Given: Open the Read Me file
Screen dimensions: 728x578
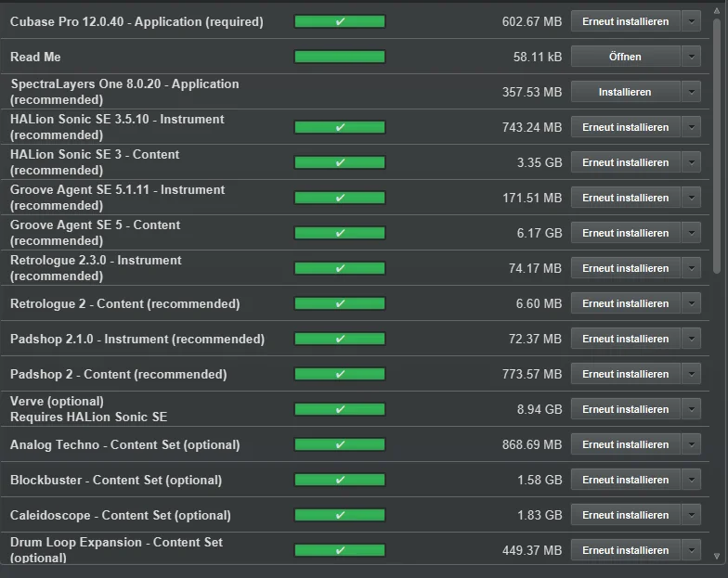Looking at the screenshot, I should 626,57.
